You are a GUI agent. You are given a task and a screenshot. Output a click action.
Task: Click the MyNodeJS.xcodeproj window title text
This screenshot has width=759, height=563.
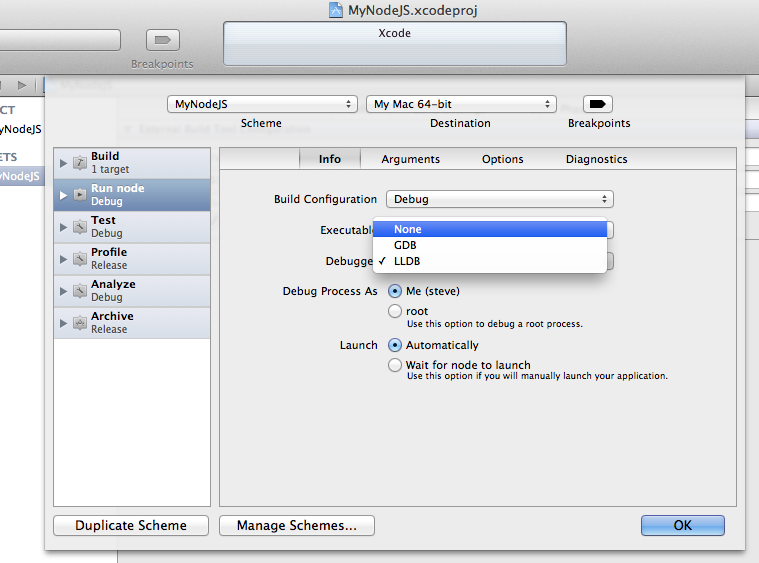tap(412, 10)
